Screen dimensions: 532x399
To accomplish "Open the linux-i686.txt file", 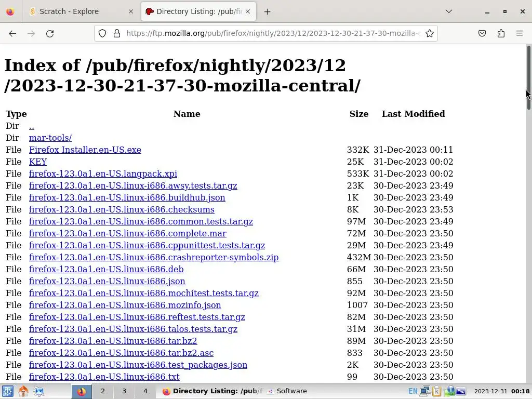I will point(104,377).
